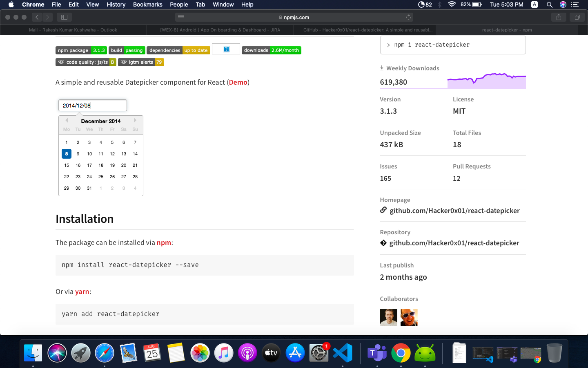This screenshot has width=588, height=368.
Task: Open Notification Center in menu bar
Action: tap(575, 4)
